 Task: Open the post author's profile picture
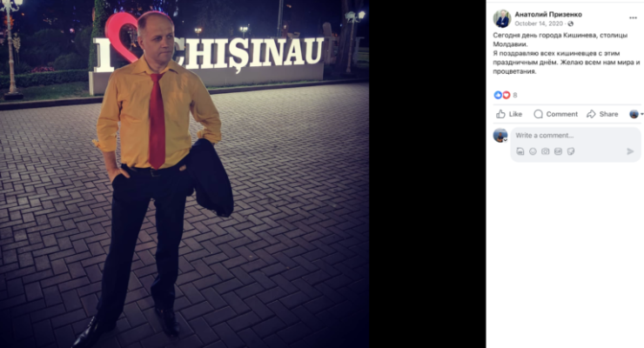click(x=501, y=18)
